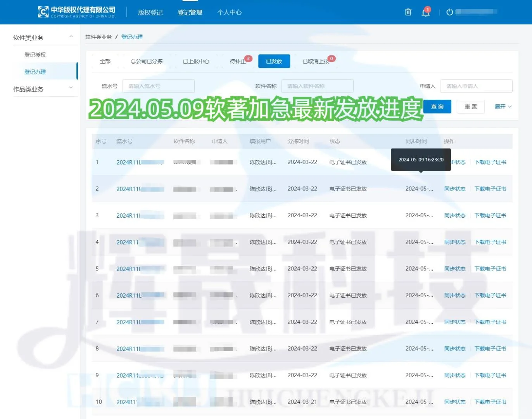
Task: Expand the 作品类业务 sidebar section
Action: pos(71,88)
